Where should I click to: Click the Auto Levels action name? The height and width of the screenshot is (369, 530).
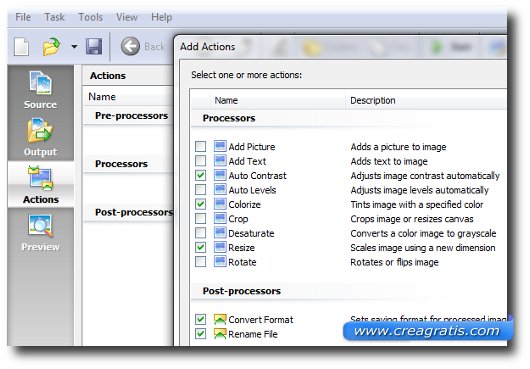click(x=252, y=190)
